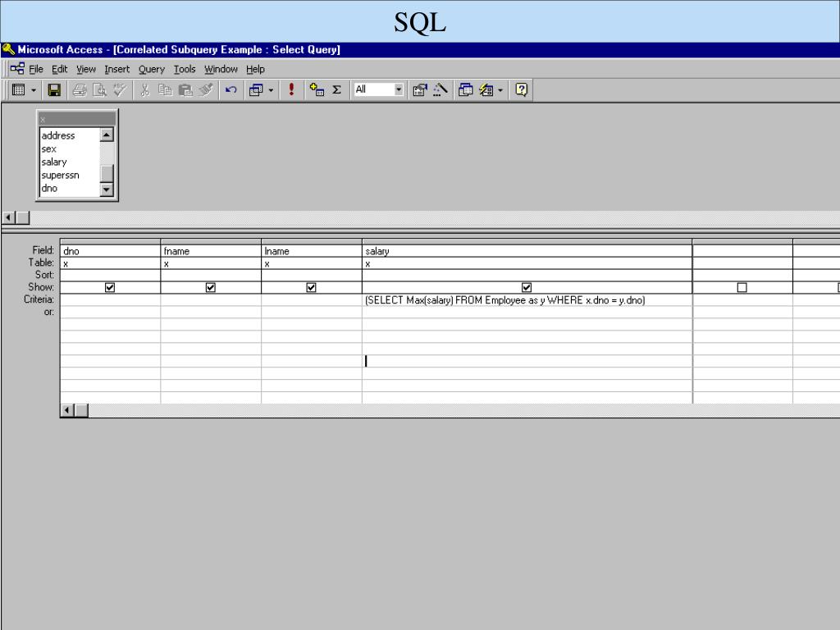Viewport: 840px width, 630px height.
Task: Open the Window menu
Action: click(x=221, y=69)
